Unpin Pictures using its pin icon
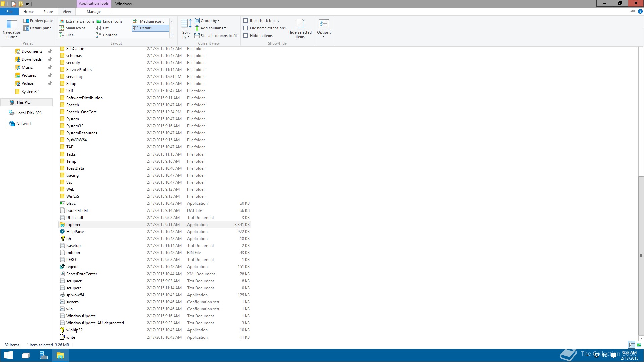 (x=50, y=75)
